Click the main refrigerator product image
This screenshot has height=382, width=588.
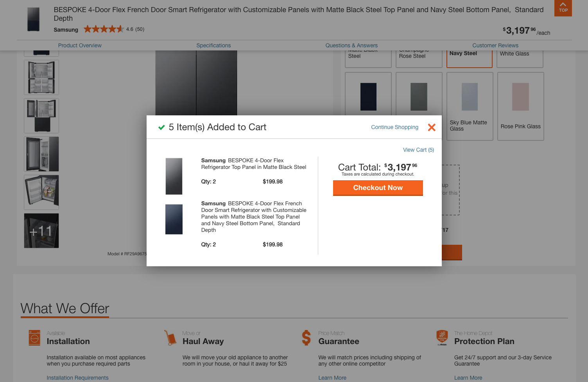196,83
